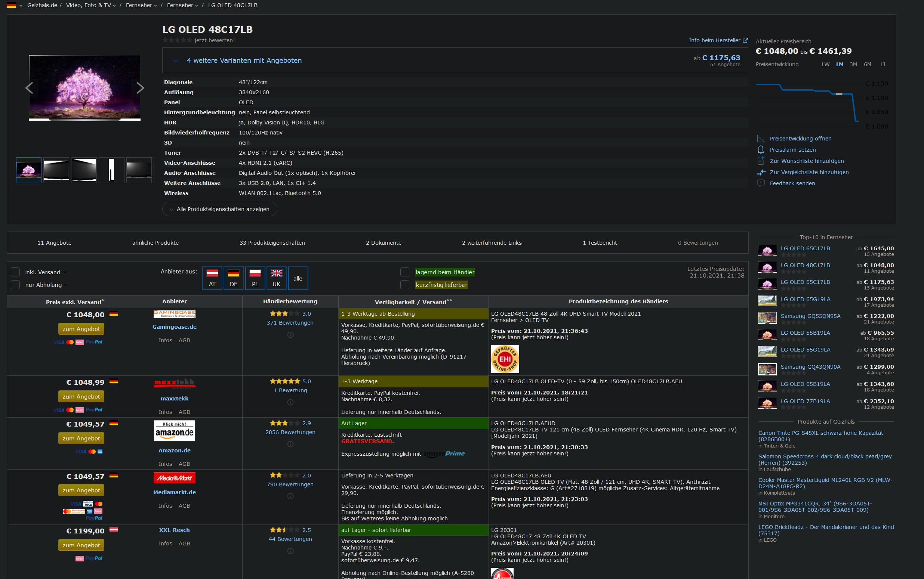Expand Alle Produkteigenschaften anzeigen
The width and height of the screenshot is (924, 579).
point(219,209)
